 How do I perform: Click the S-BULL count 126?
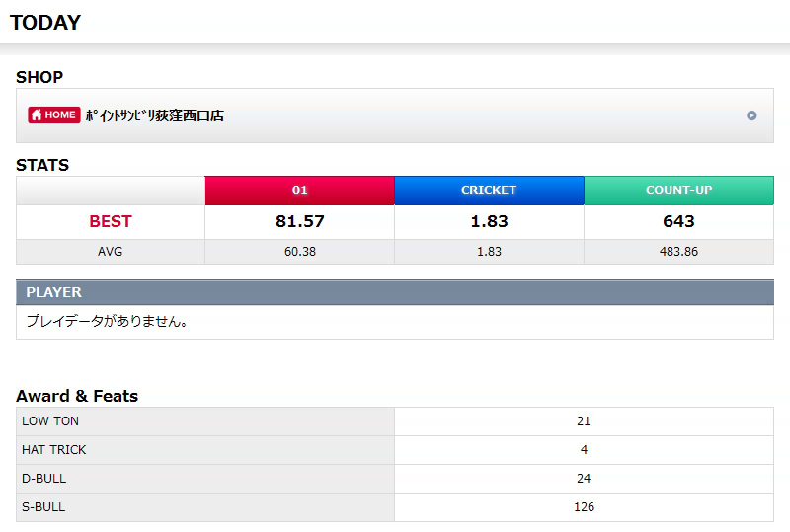pyautogui.click(x=584, y=507)
